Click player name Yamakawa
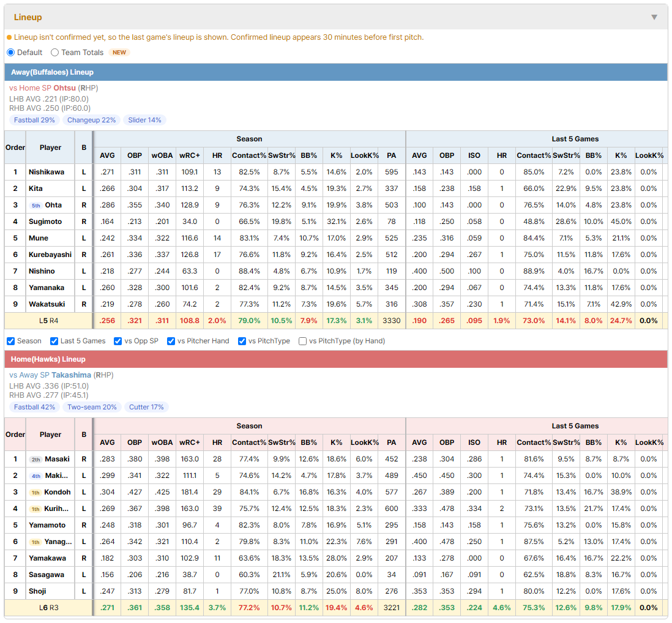Screen dimensions: 672x623 [x=47, y=558]
